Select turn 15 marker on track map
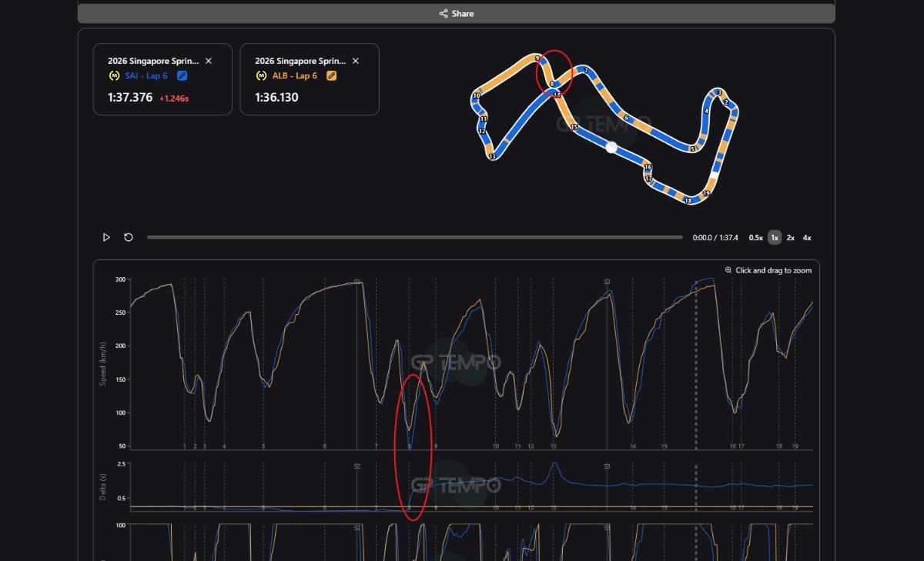This screenshot has height=561, width=924. pyautogui.click(x=574, y=127)
